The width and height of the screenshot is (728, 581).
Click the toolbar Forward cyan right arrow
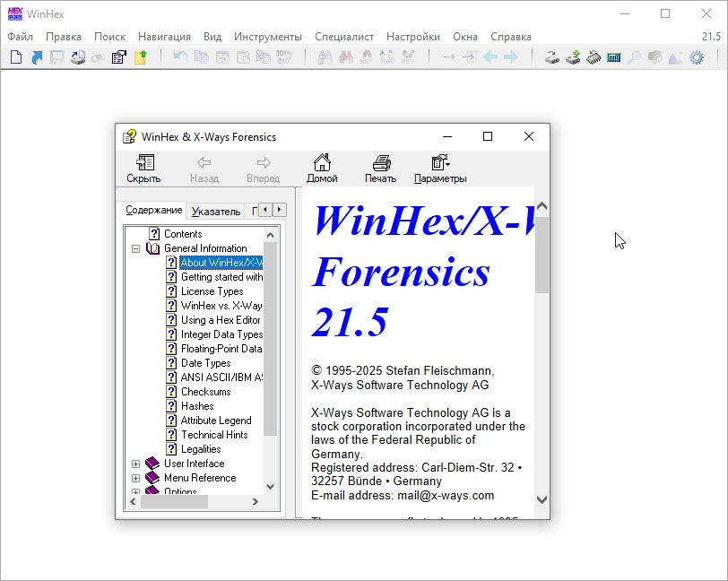pyautogui.click(x=511, y=57)
